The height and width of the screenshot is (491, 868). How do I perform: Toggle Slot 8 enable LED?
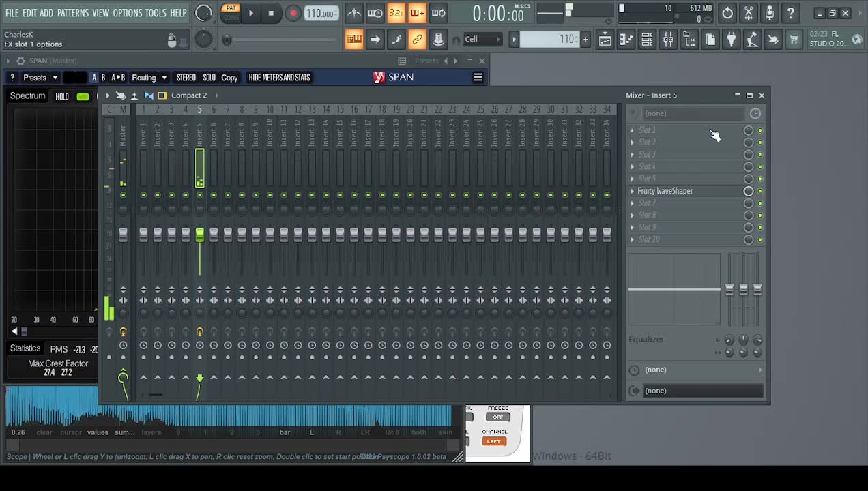click(760, 215)
